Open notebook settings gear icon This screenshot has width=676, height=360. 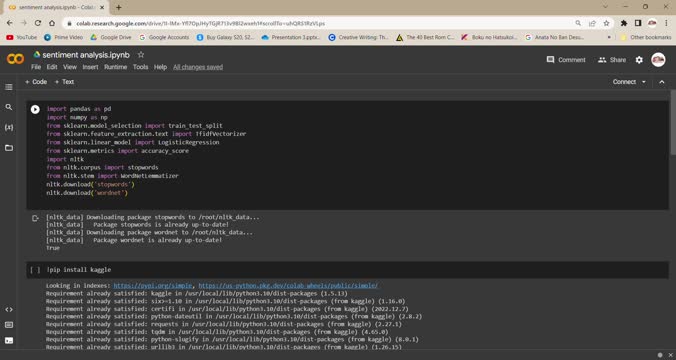coord(639,60)
